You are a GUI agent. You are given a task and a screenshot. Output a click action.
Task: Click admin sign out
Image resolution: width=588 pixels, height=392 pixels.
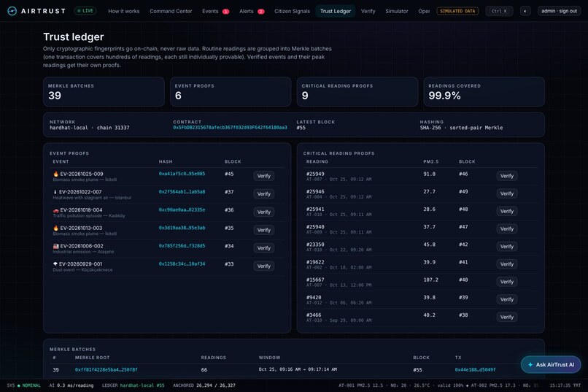click(x=559, y=11)
